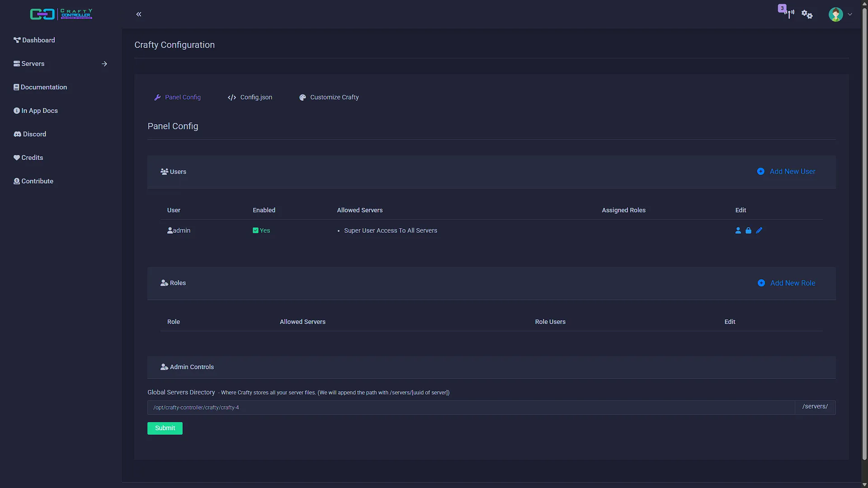868x488 pixels.
Task: Click the Panel Config tab wrench icon
Action: 157,98
